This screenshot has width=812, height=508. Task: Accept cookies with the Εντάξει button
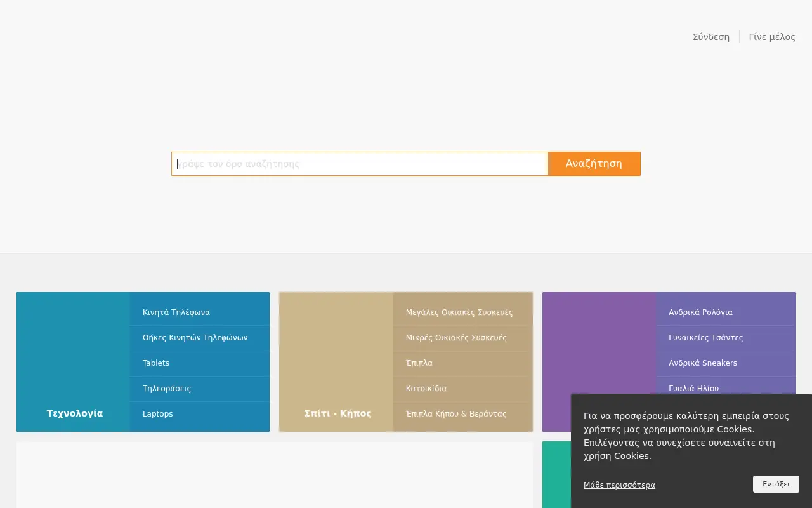[776, 484]
